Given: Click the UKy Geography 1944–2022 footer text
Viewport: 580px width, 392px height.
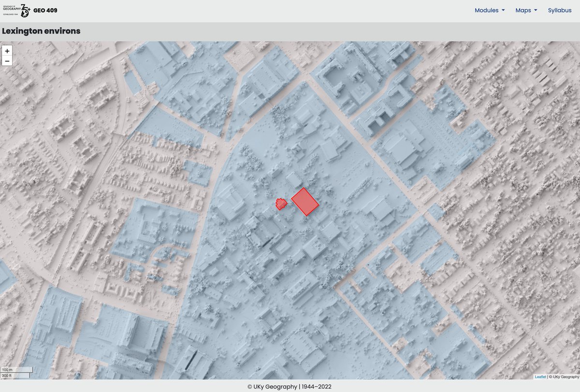Looking at the screenshot, I should coord(290,387).
